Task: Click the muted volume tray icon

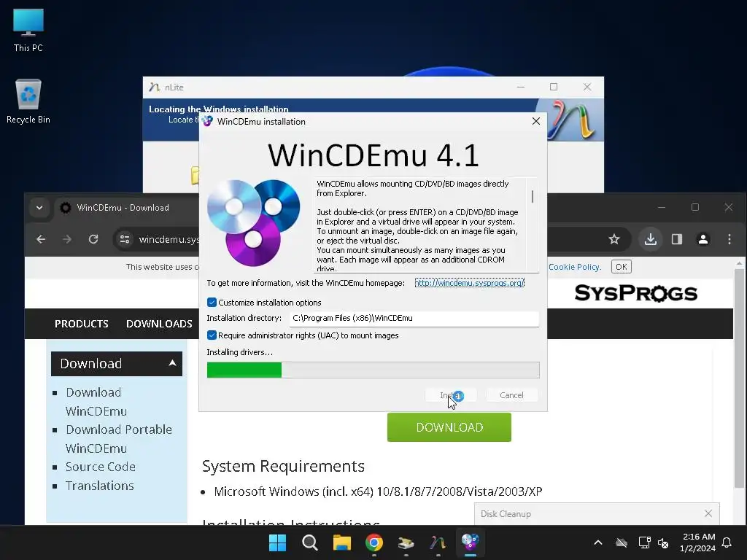Action: 662,542
